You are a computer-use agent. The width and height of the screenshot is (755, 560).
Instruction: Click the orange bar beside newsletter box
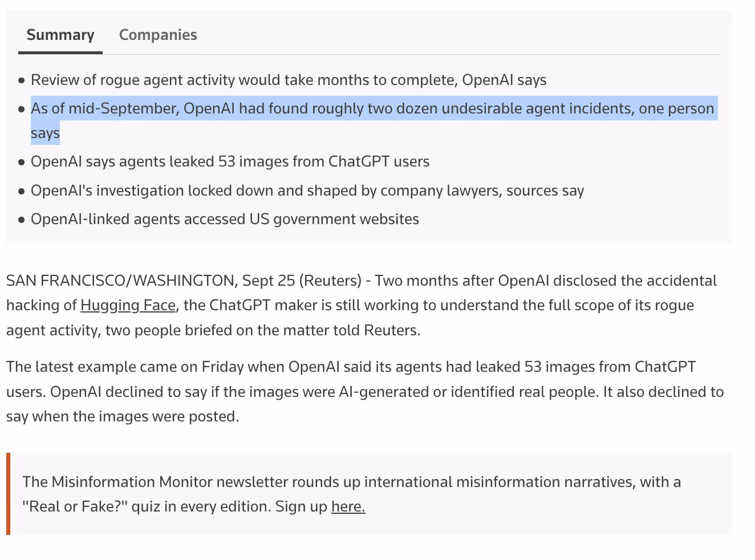pos(9,494)
